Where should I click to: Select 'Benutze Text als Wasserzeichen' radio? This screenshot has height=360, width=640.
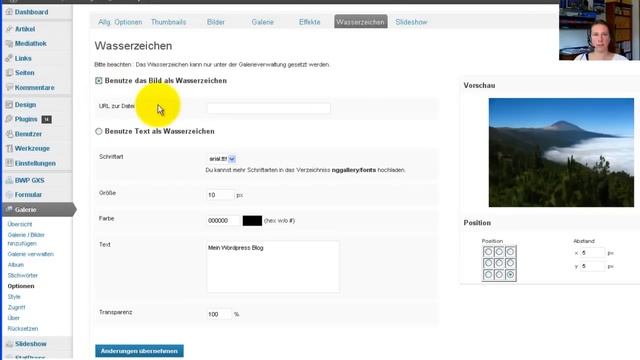(x=98, y=131)
